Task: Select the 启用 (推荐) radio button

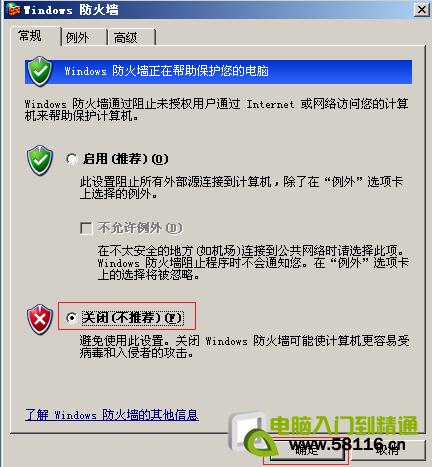Action: pos(72,159)
